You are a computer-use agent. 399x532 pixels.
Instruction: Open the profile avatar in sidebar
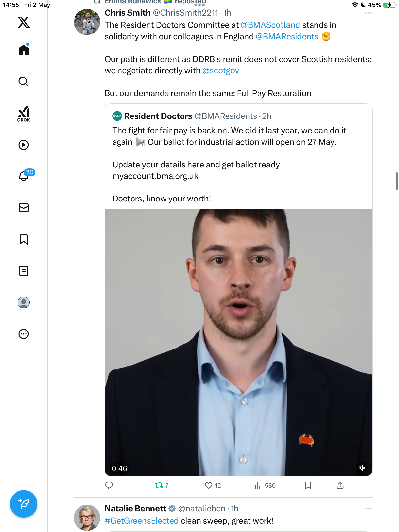24,302
